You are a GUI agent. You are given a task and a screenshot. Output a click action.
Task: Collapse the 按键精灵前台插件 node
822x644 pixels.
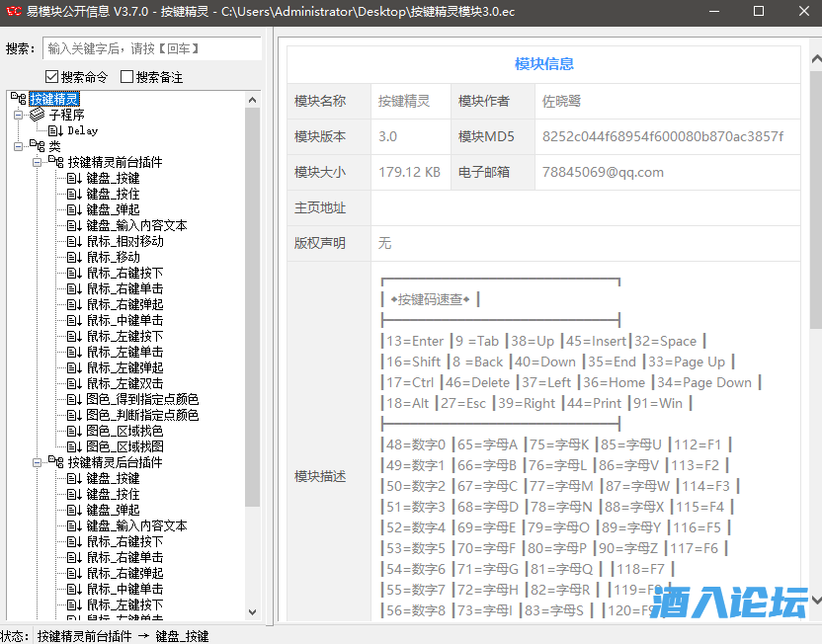pyautogui.click(x=37, y=162)
